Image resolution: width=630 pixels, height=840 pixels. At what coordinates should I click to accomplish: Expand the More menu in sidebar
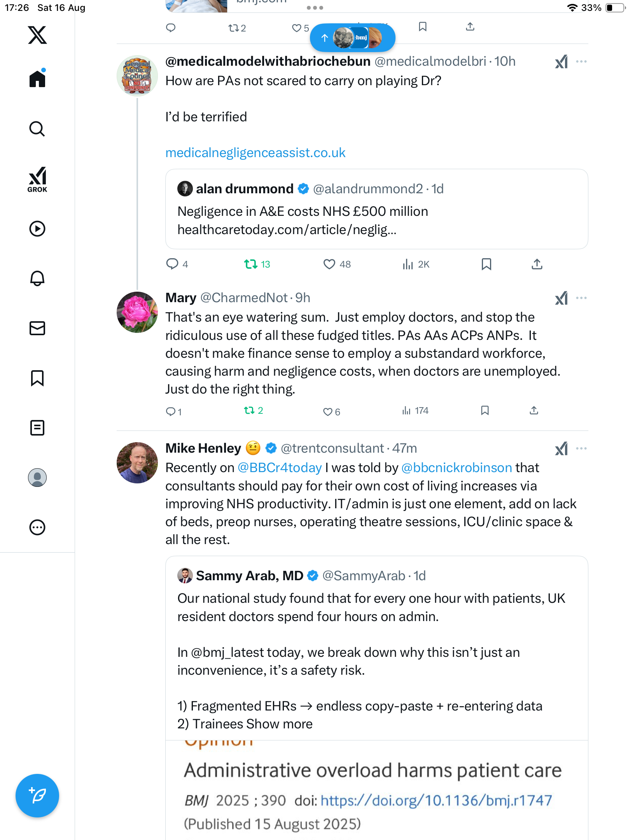pyautogui.click(x=37, y=527)
